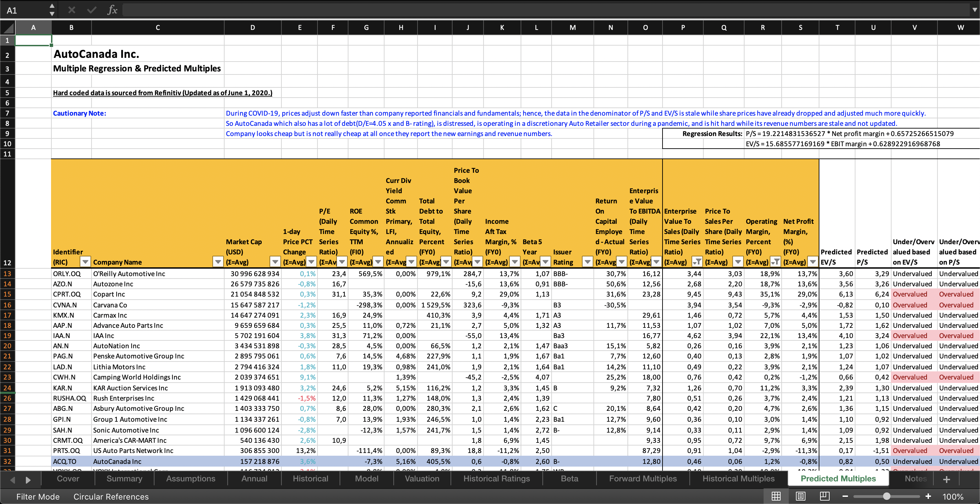The image size is (980, 504).
Task: Select column D header
Action: [x=252, y=28]
